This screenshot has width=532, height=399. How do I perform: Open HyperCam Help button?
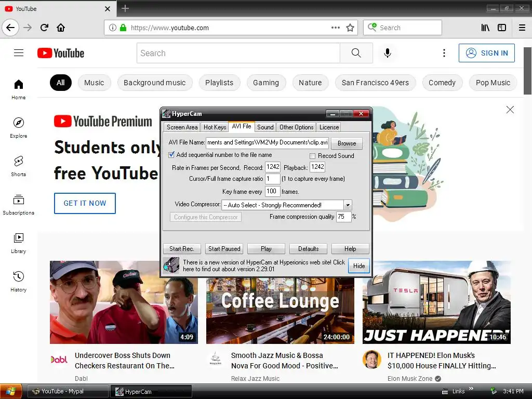[350, 249]
